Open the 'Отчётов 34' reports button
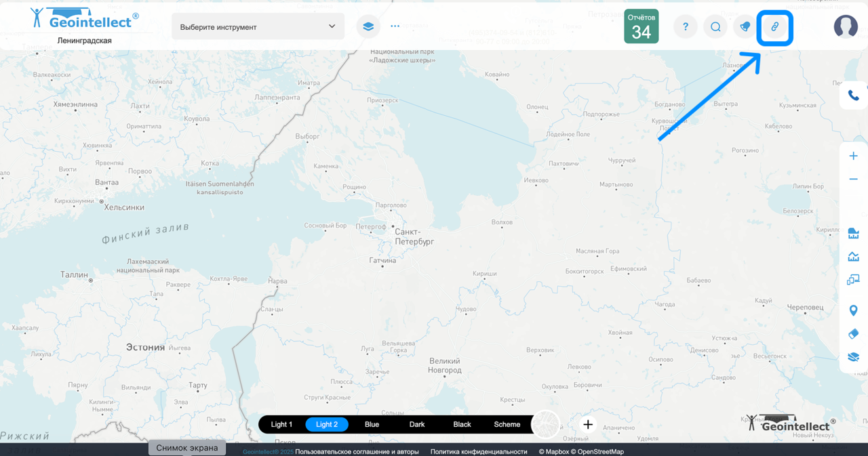The image size is (868, 456). (x=641, y=26)
